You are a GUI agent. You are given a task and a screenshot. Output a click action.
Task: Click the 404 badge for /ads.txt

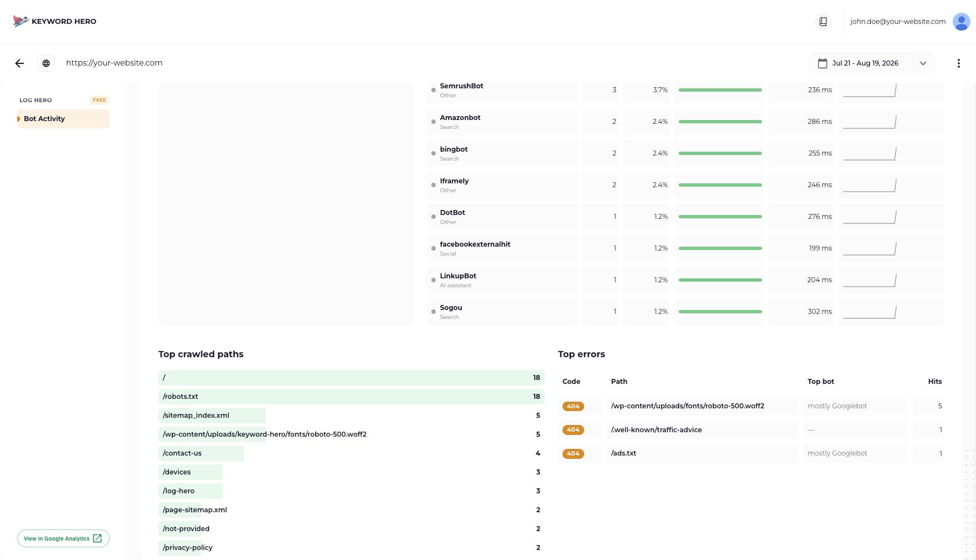pos(573,454)
